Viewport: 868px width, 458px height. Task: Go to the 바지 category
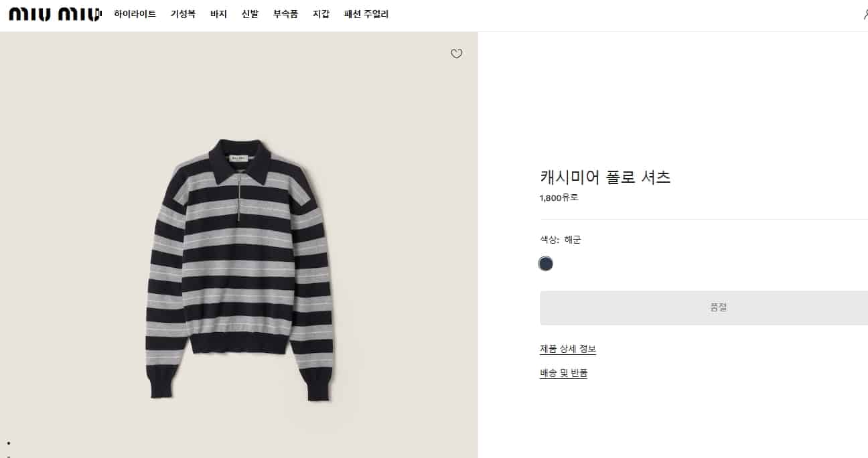pyautogui.click(x=218, y=14)
